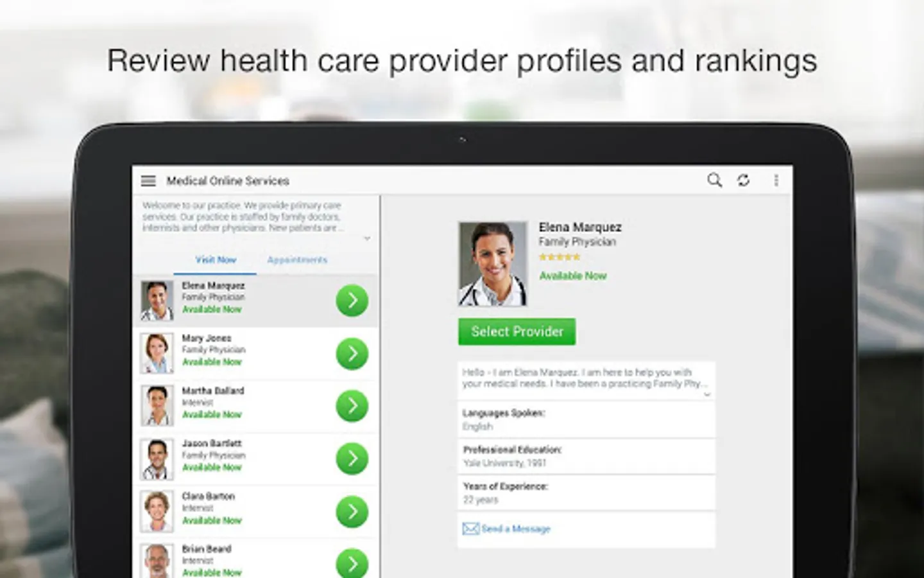The image size is (924, 578).
Task: Click the Medical Online Services title
Action: [x=228, y=181]
